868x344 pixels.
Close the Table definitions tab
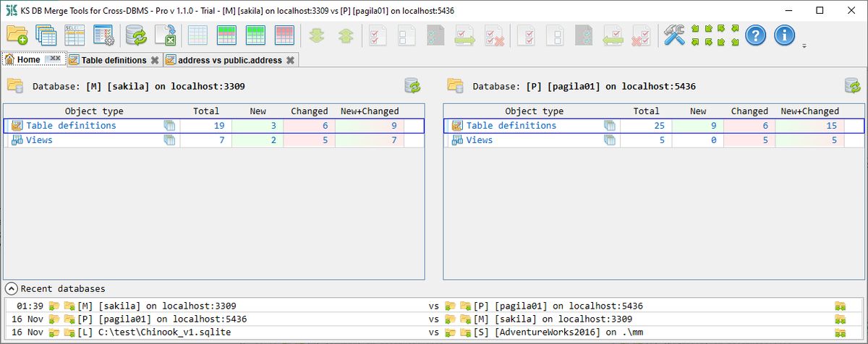155,61
